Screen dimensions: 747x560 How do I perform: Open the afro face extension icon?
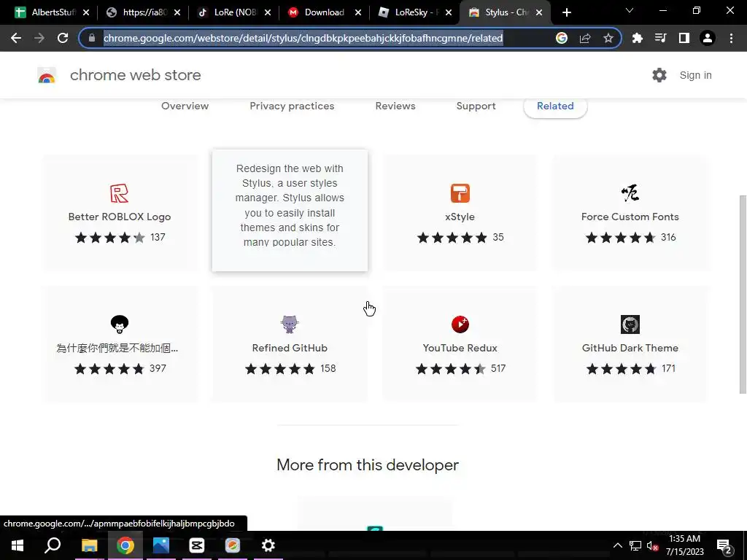[119, 324]
